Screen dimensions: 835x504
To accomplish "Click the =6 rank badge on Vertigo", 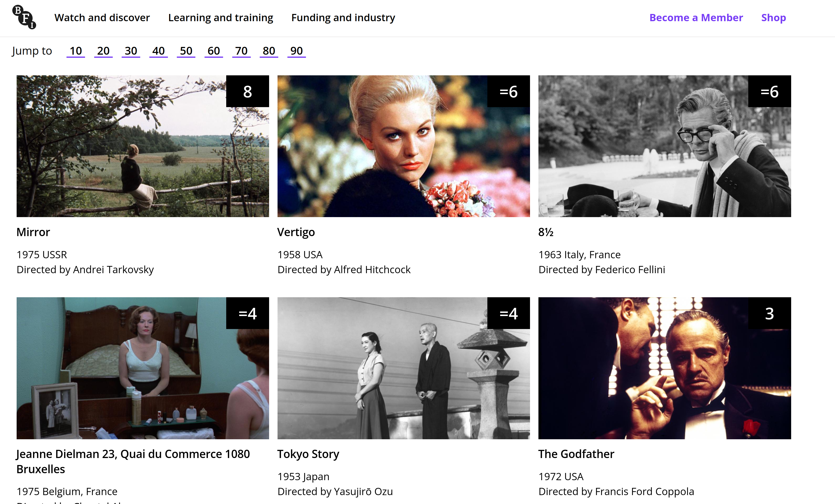I will coord(509,91).
